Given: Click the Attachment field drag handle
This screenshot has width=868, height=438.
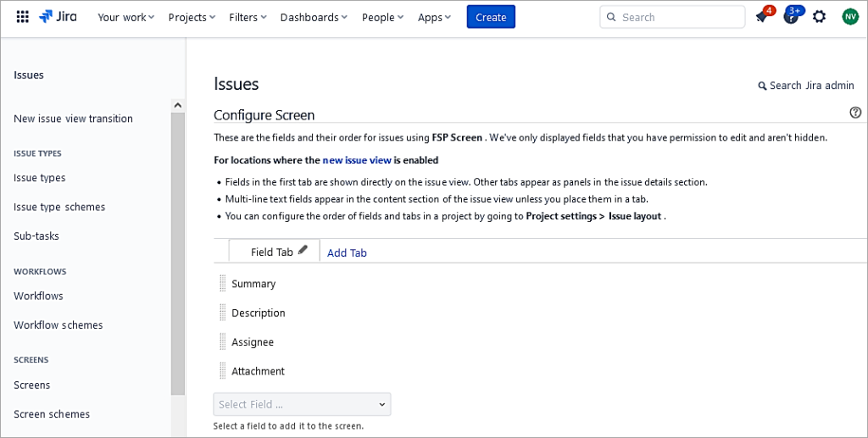Looking at the screenshot, I should (x=223, y=370).
